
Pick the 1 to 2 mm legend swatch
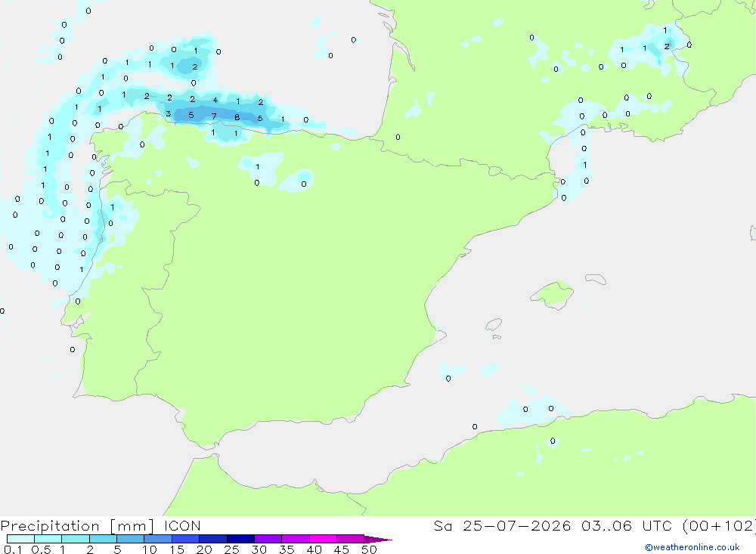[76, 539]
